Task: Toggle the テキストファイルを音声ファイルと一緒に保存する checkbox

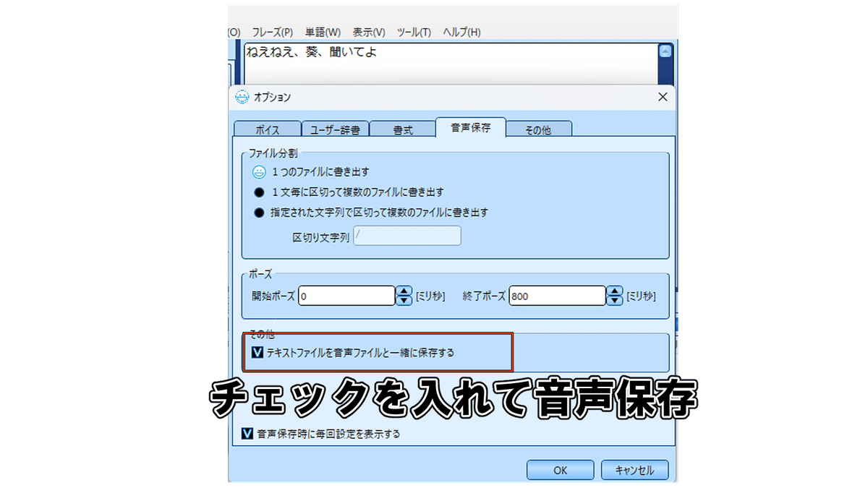Action: pyautogui.click(x=257, y=352)
